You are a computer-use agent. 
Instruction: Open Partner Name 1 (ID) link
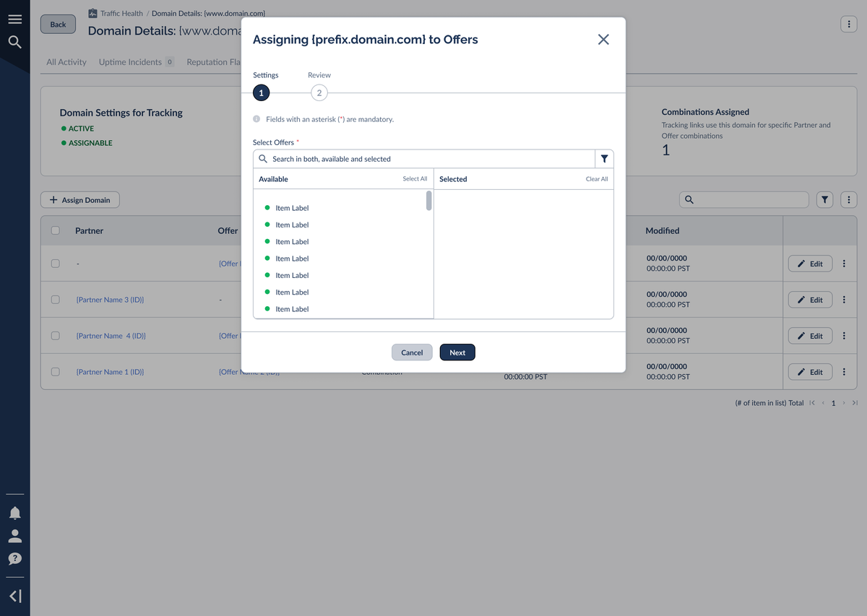(x=110, y=372)
